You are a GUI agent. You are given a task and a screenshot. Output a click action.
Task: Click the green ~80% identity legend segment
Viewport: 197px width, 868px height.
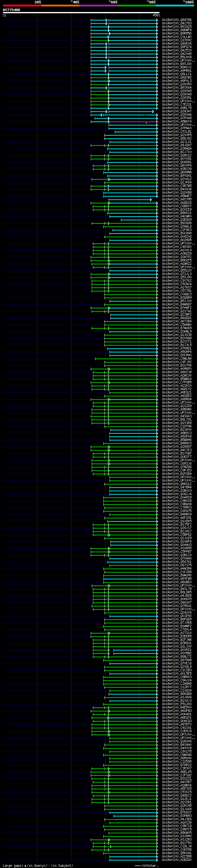tap(137, 6)
